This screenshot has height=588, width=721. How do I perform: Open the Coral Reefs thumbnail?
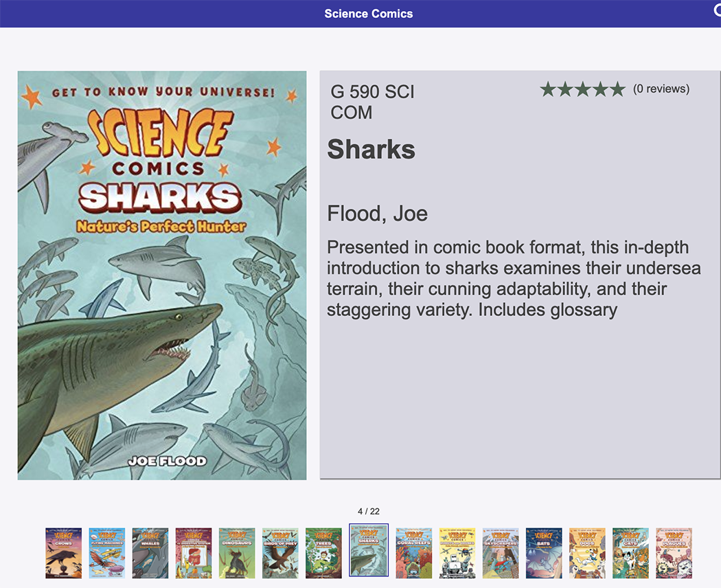414,552
